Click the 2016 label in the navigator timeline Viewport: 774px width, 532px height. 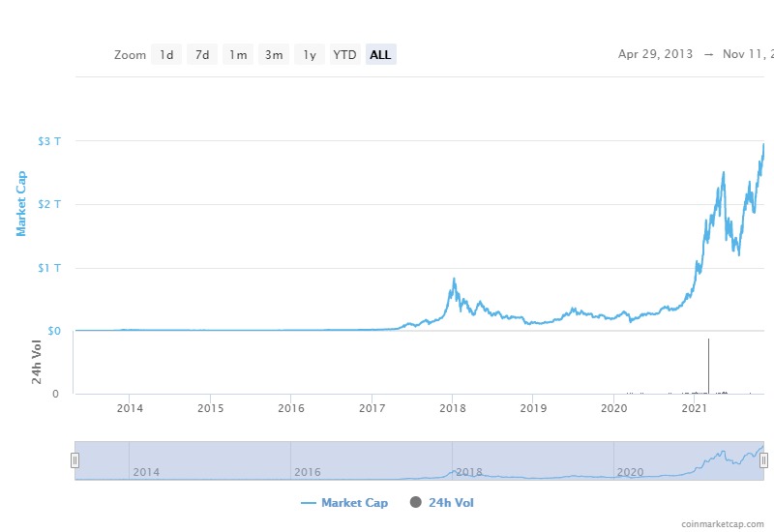pos(307,472)
